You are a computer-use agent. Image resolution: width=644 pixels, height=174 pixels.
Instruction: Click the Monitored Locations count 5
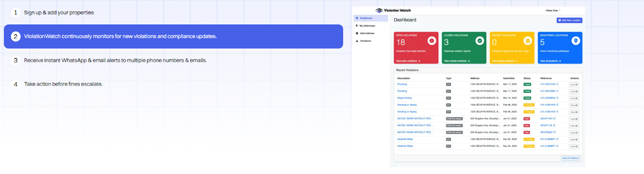[x=543, y=42]
